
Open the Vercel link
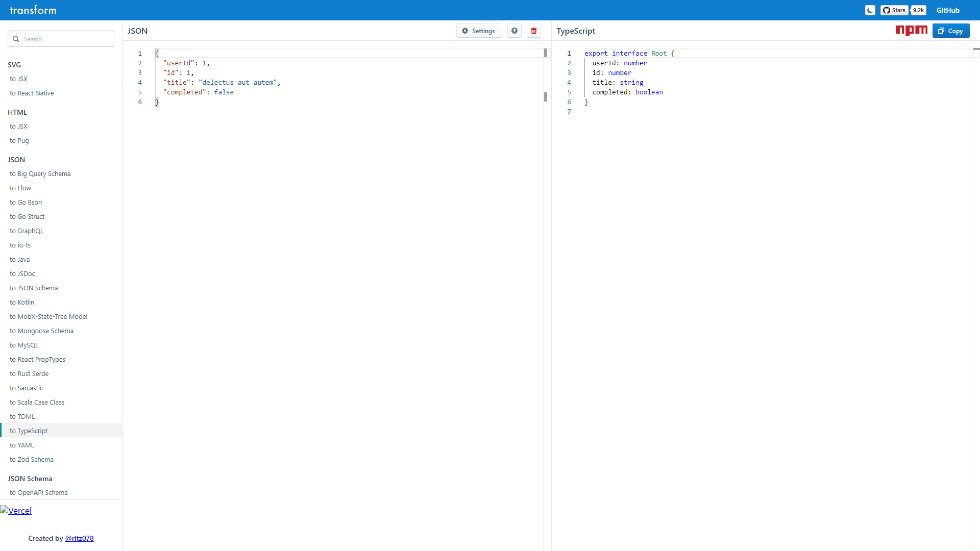pos(16,511)
